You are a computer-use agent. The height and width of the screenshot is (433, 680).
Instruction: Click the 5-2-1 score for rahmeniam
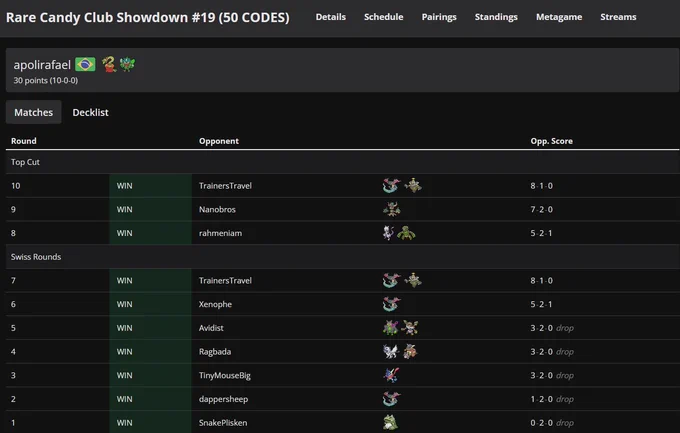tap(541, 233)
